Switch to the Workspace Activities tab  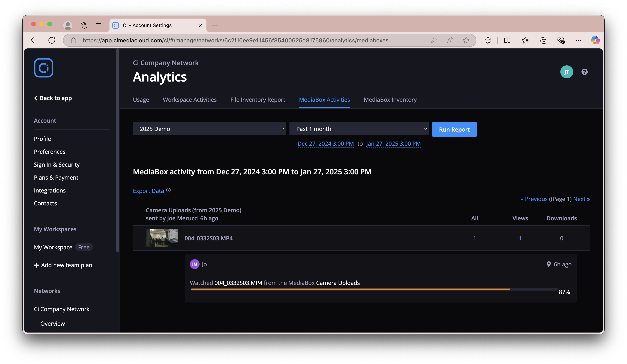[190, 100]
